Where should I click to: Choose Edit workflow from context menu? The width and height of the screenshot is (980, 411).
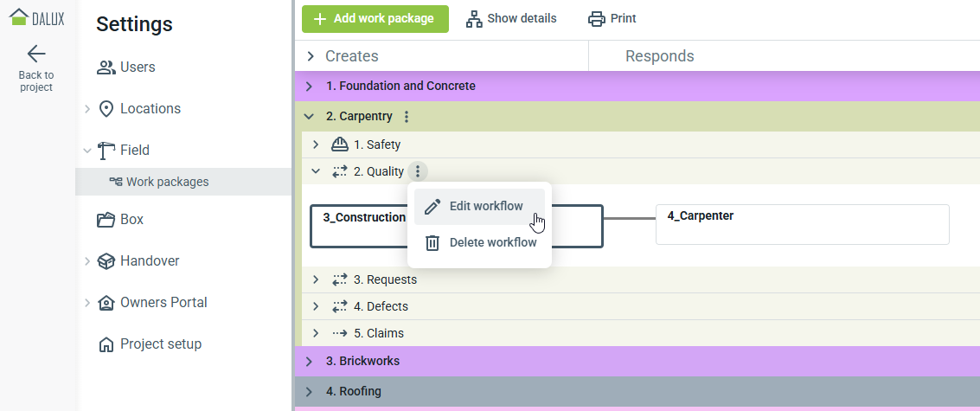pyautogui.click(x=485, y=206)
